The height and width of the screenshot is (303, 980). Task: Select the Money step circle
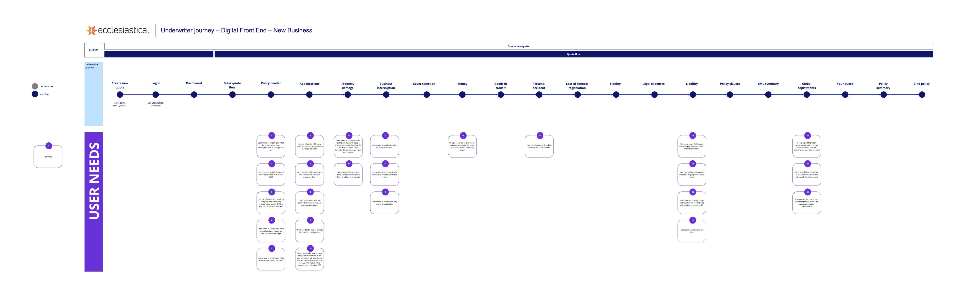pyautogui.click(x=462, y=95)
